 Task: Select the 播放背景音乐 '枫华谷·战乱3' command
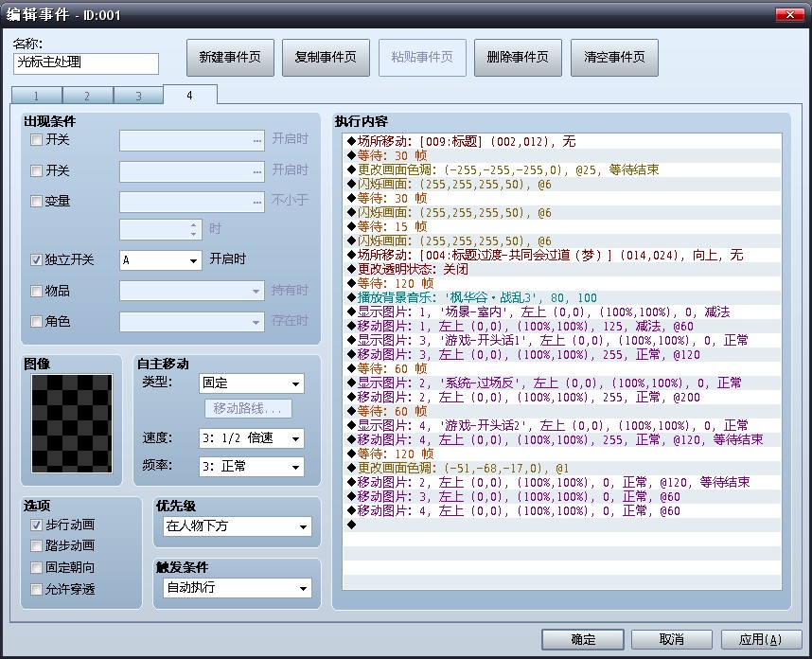[x=562, y=298]
